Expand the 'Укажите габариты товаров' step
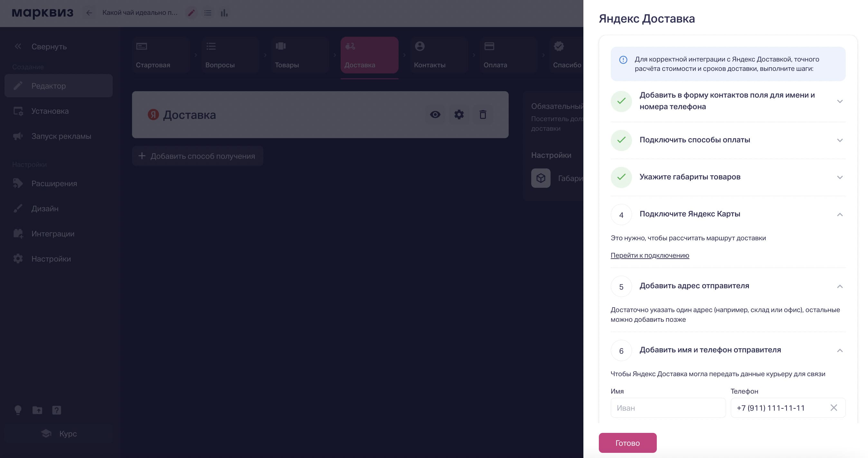Image resolution: width=868 pixels, height=458 pixels. (839, 177)
